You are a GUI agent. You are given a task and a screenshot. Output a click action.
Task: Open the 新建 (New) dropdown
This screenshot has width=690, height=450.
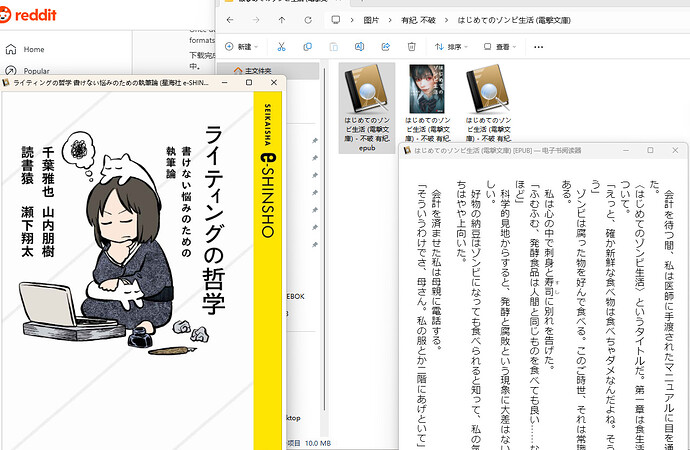click(242, 47)
